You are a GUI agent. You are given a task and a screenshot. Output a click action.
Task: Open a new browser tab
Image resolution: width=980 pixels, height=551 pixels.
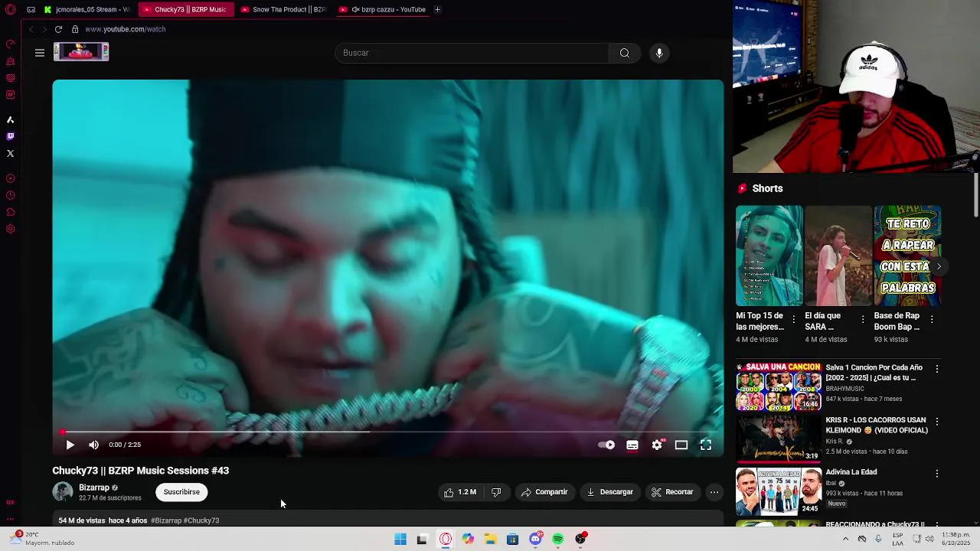pos(437,9)
